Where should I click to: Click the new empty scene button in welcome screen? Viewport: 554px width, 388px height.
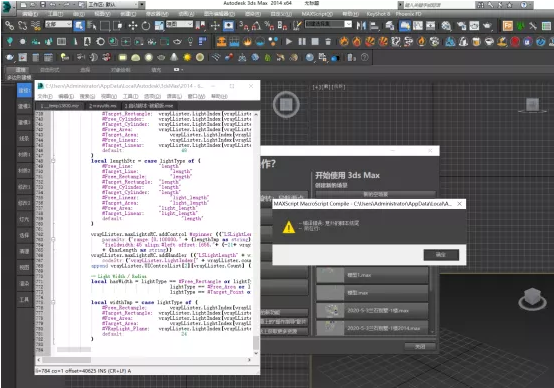click(375, 194)
